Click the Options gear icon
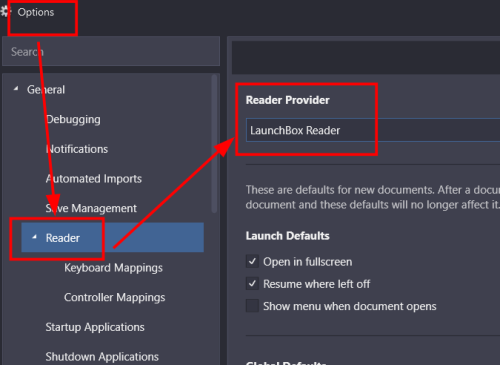 point(5,12)
